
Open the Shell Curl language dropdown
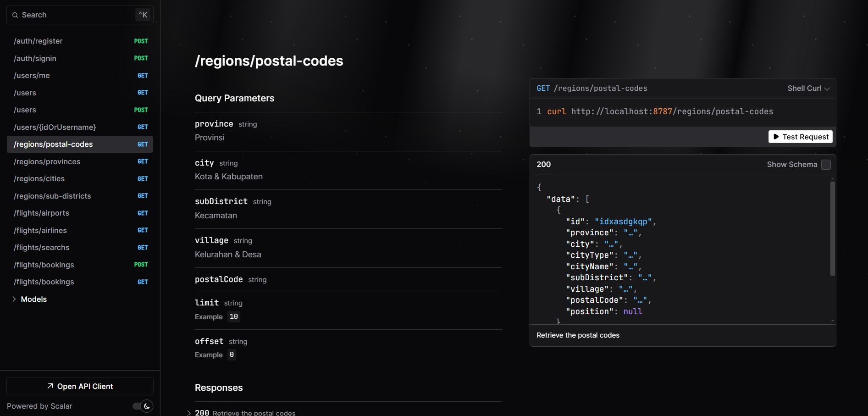[808, 89]
